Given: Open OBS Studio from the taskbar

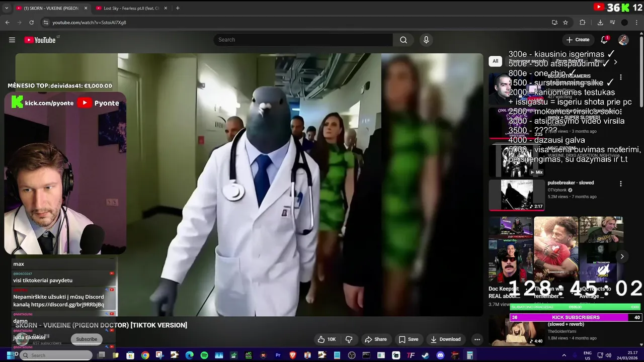Looking at the screenshot, I should (352, 355).
